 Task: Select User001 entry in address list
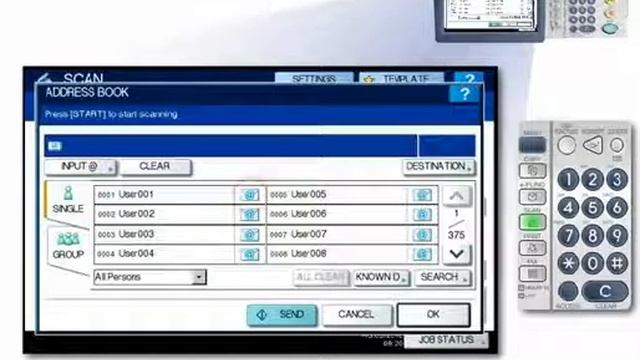click(164, 195)
